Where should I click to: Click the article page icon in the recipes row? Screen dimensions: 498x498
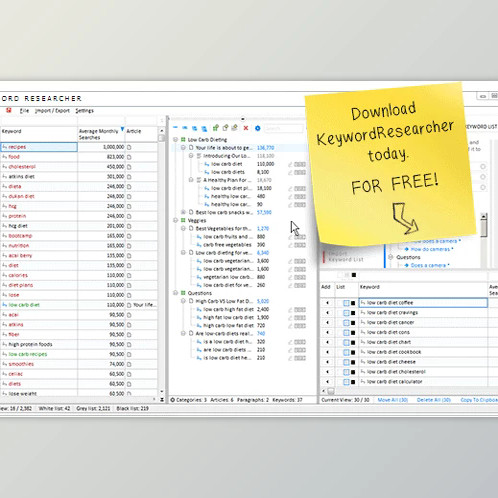tap(129, 147)
